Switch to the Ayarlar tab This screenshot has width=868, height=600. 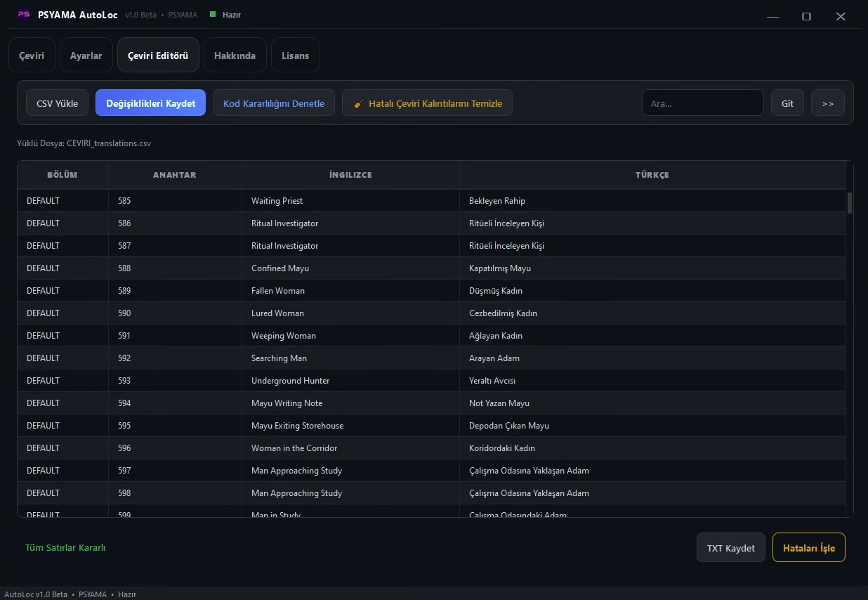(86, 56)
